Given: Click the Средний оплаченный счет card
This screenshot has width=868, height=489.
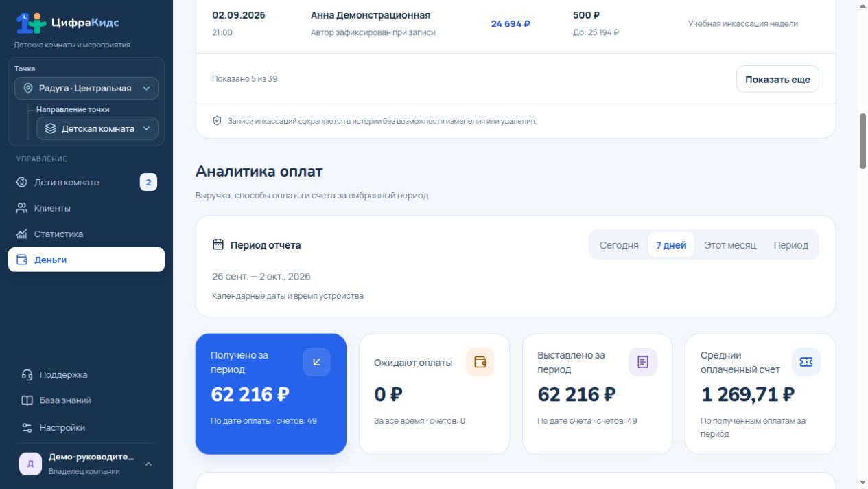Looking at the screenshot, I should [x=761, y=394].
